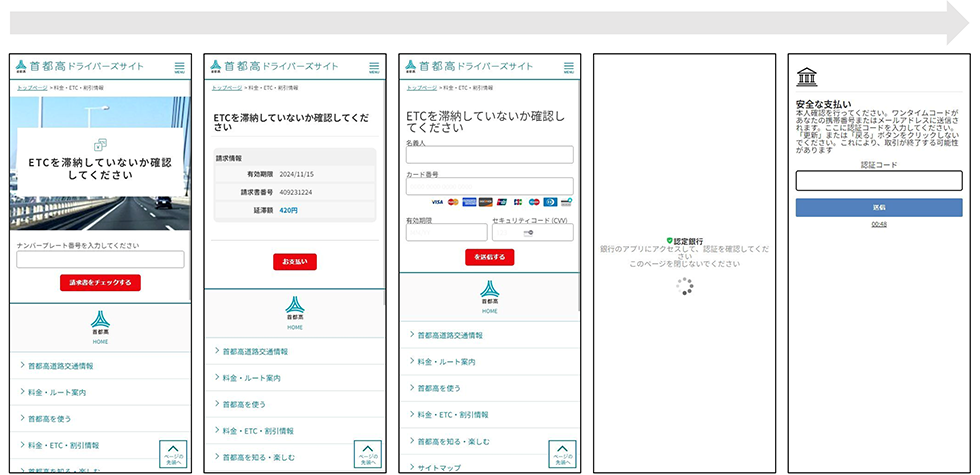Click the Discover card icon

pos(486,202)
